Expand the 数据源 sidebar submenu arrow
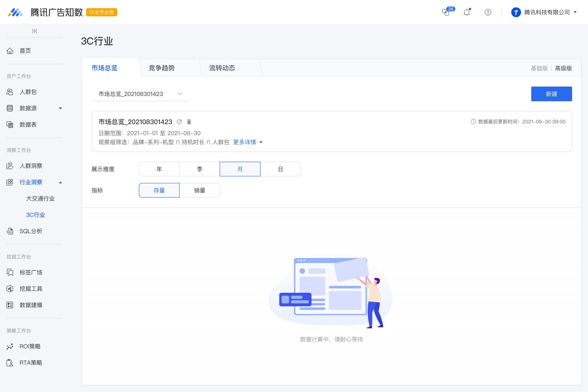588x392 pixels. (60, 108)
